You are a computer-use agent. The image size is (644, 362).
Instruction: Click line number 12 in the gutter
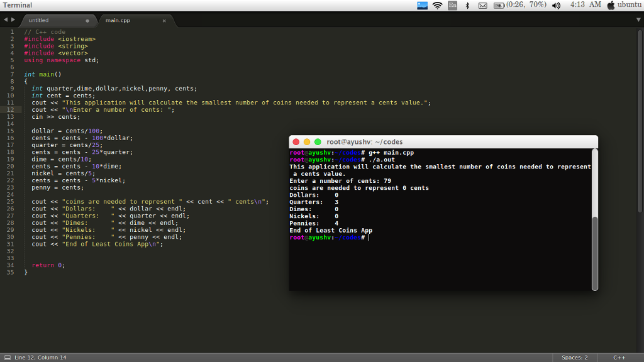10,109
